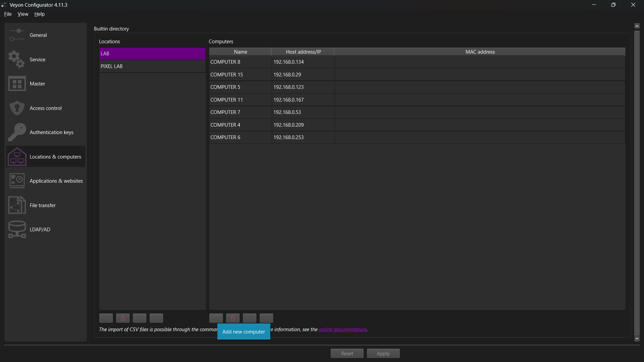The width and height of the screenshot is (644, 362).
Task: Select Locations & computers page
Action: (x=45, y=157)
